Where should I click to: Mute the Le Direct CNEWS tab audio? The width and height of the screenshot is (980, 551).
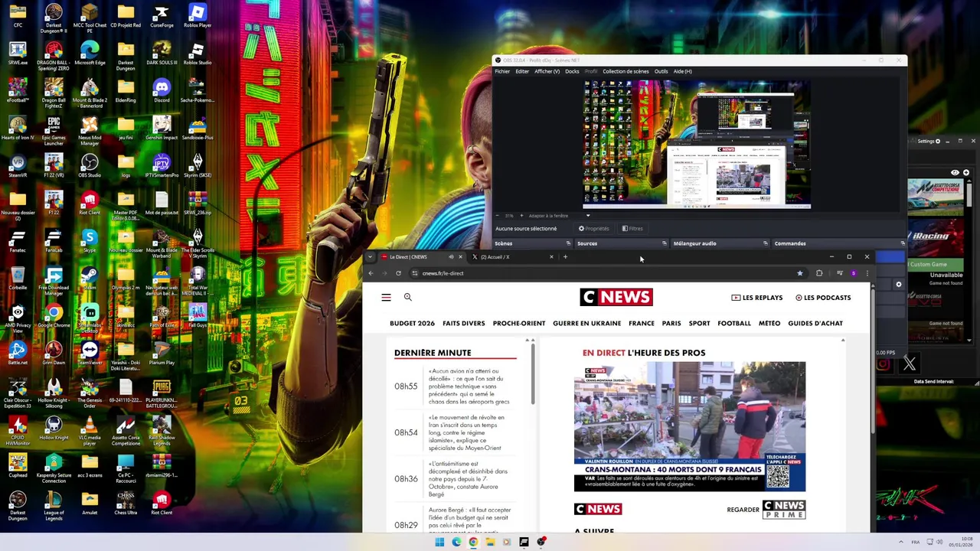(x=451, y=257)
